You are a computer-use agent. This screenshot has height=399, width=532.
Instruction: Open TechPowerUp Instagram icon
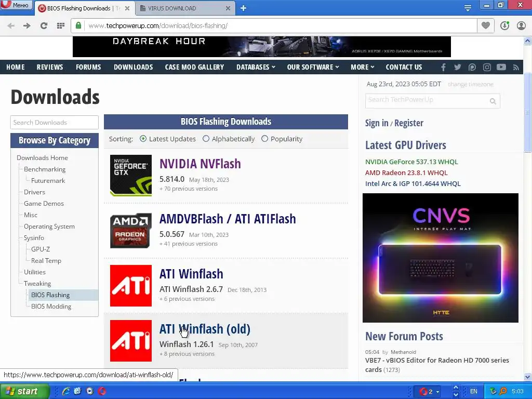click(x=487, y=67)
